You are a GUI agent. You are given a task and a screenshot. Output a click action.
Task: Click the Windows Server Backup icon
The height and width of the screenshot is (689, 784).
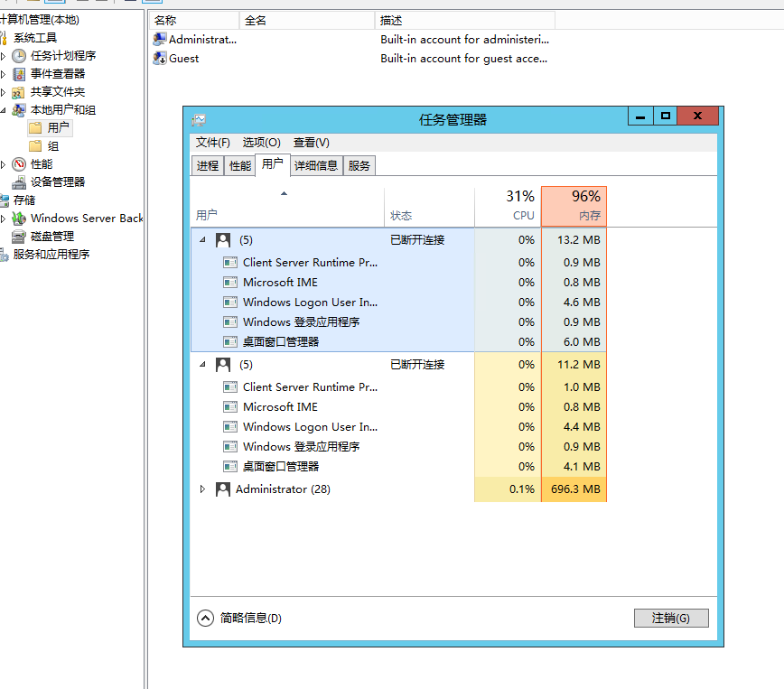click(x=19, y=218)
